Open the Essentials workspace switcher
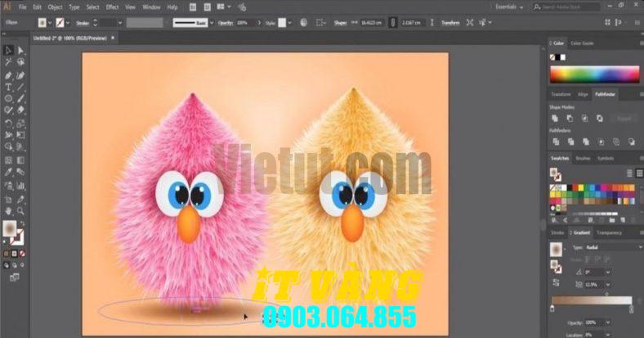The width and height of the screenshot is (644, 338). 509,7
